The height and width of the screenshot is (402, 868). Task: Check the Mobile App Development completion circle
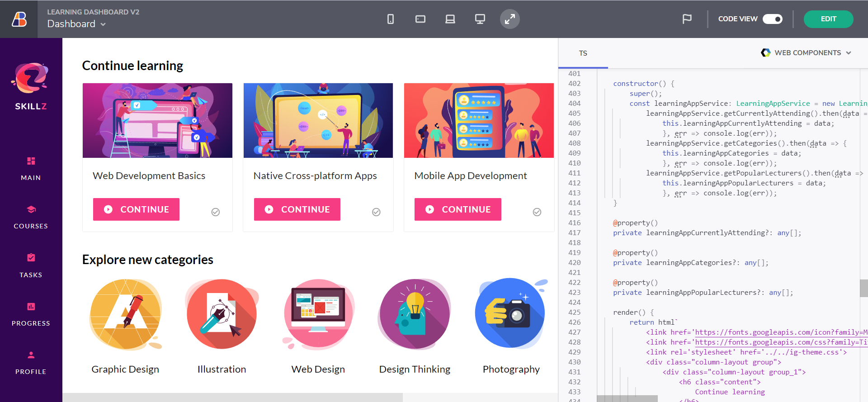[x=537, y=212]
